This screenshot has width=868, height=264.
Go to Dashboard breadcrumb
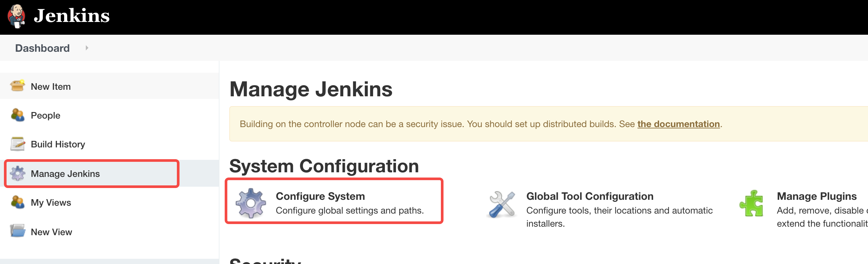click(43, 48)
